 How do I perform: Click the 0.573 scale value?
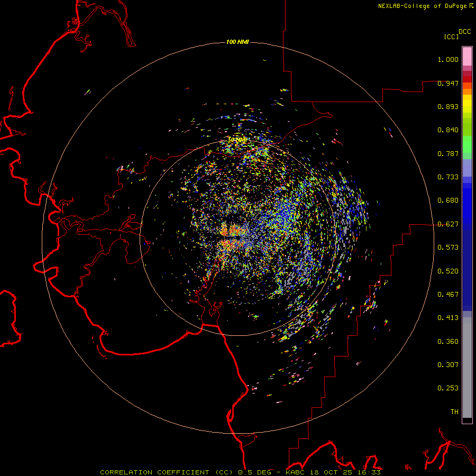[448, 248]
